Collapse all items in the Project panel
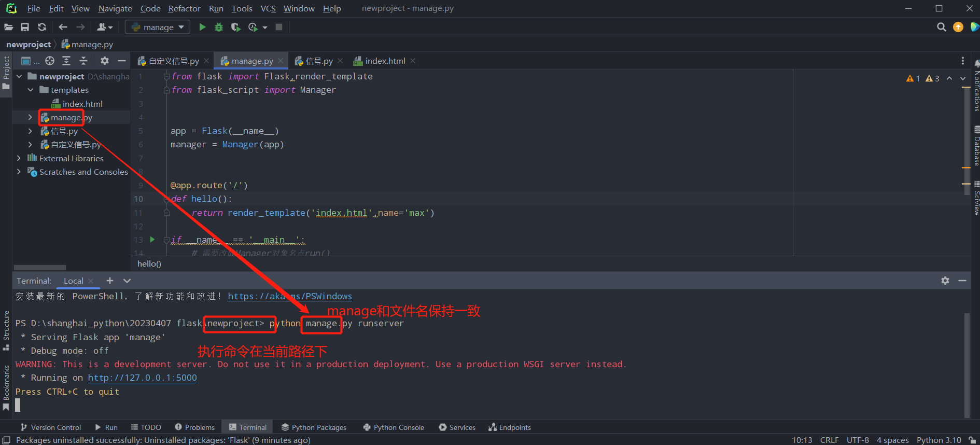The image size is (980, 445). tap(83, 61)
